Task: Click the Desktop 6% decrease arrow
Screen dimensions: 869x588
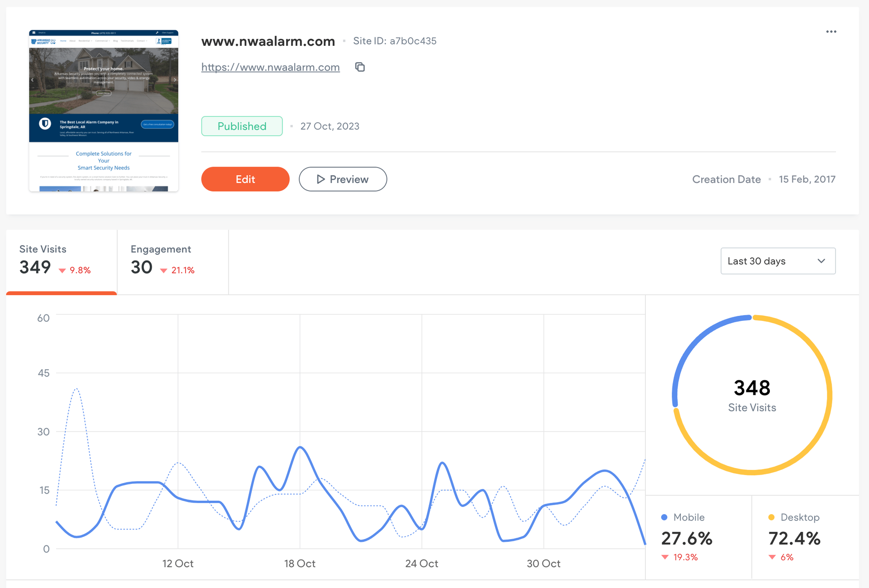Action: point(772,557)
